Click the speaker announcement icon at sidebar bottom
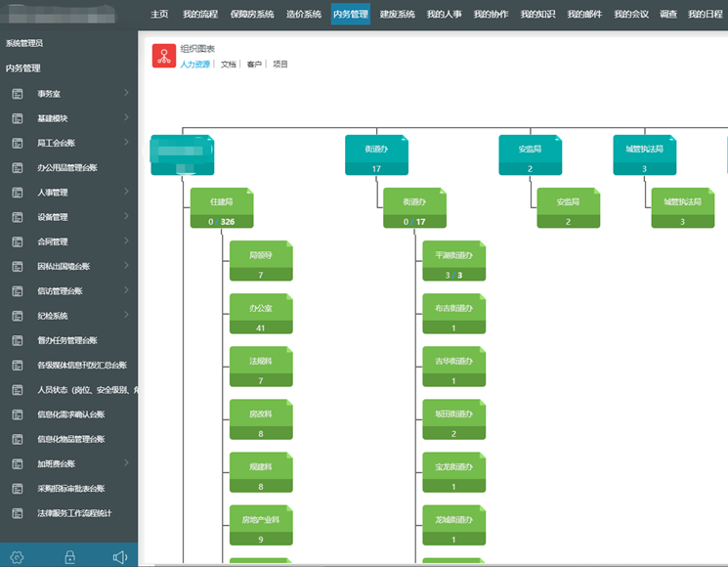 tap(120, 557)
